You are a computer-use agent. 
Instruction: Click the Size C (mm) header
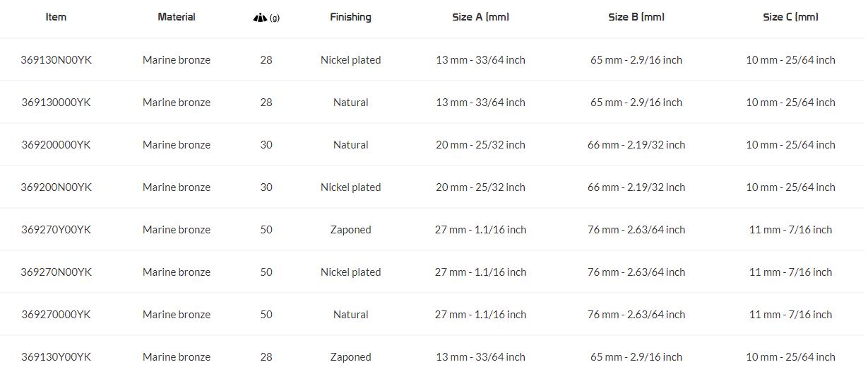[x=790, y=17]
